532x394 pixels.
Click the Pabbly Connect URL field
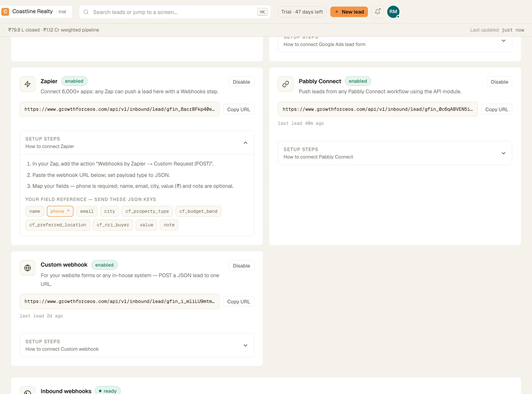(x=378, y=109)
